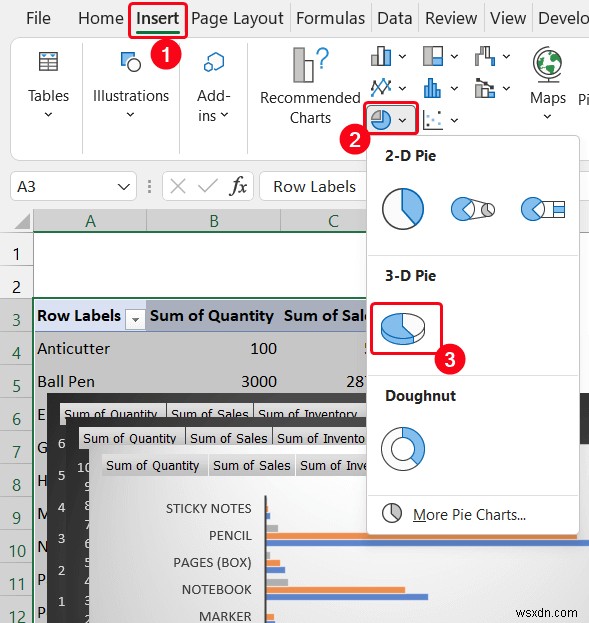589x623 pixels.
Task: Click the front chart's Sum of Quantity legend
Action: click(153, 465)
